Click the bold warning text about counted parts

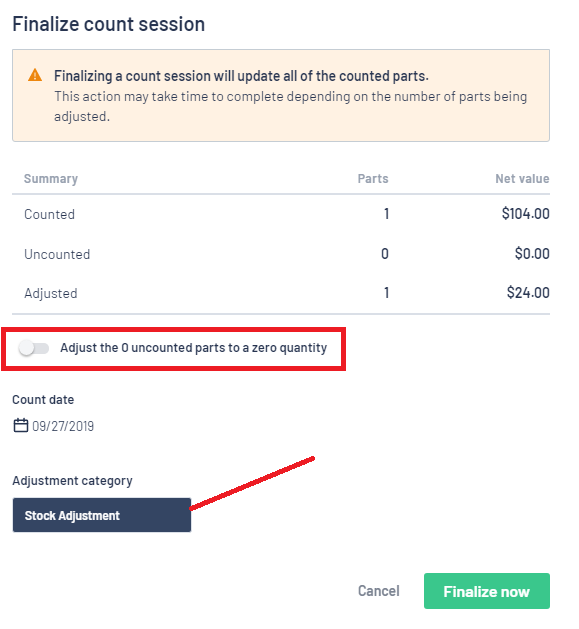tap(241, 76)
